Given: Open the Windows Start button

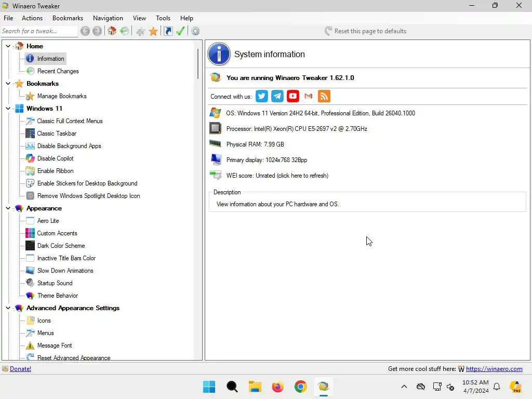Looking at the screenshot, I should (x=209, y=387).
